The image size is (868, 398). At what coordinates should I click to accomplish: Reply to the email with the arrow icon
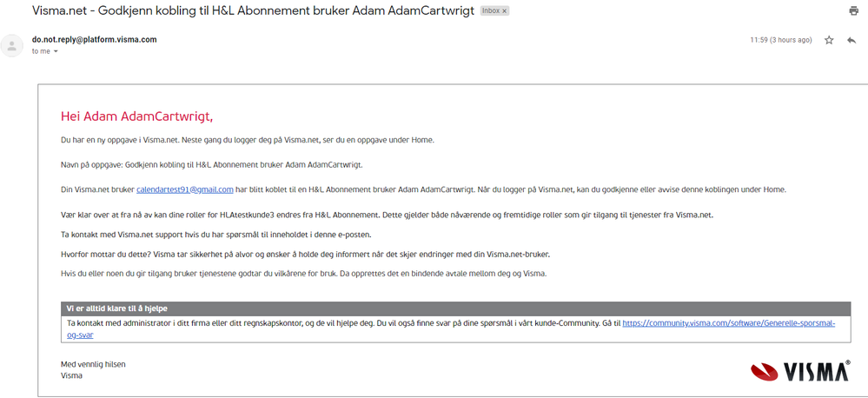point(851,40)
